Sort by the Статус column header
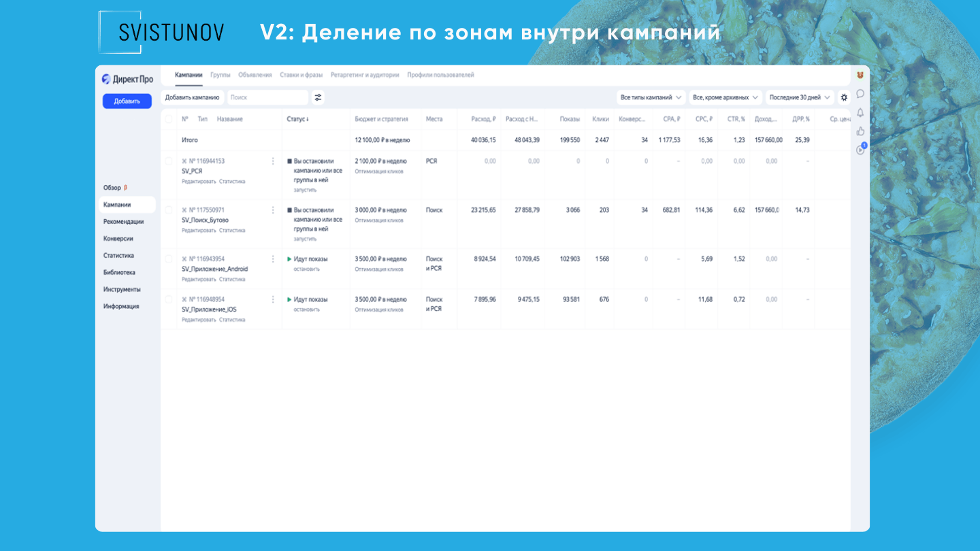Image resolution: width=980 pixels, height=551 pixels. 297,119
